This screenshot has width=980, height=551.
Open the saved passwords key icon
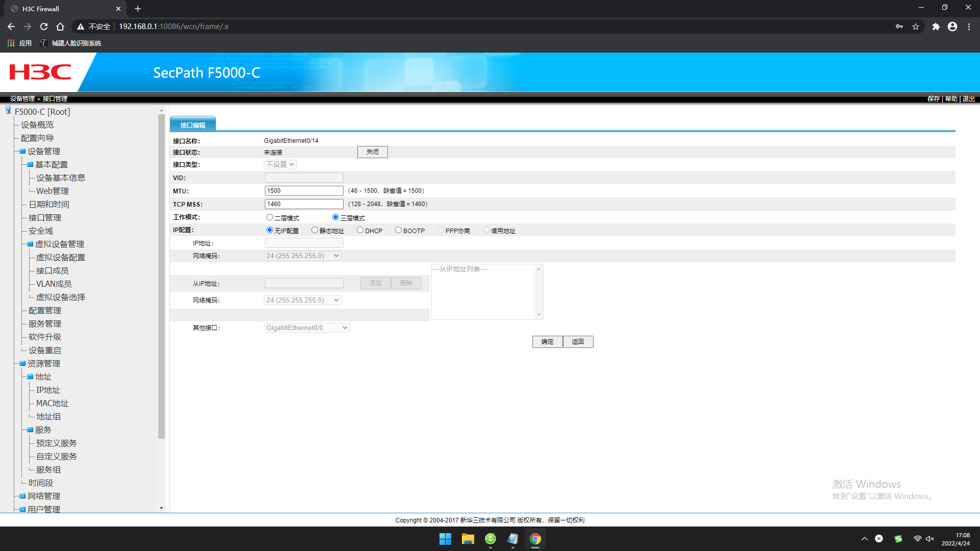click(899, 27)
